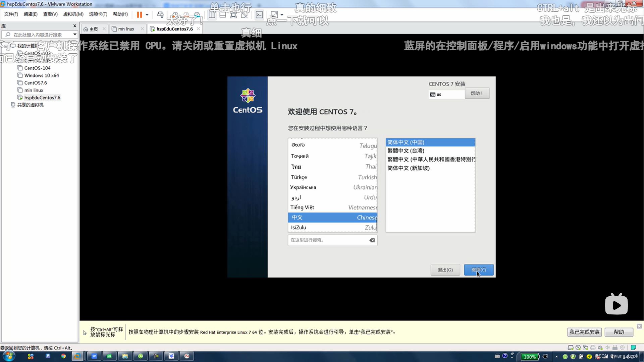Select CentOS7.6 in the library tree
Viewport: 644px width, 362px height.
tap(36, 83)
